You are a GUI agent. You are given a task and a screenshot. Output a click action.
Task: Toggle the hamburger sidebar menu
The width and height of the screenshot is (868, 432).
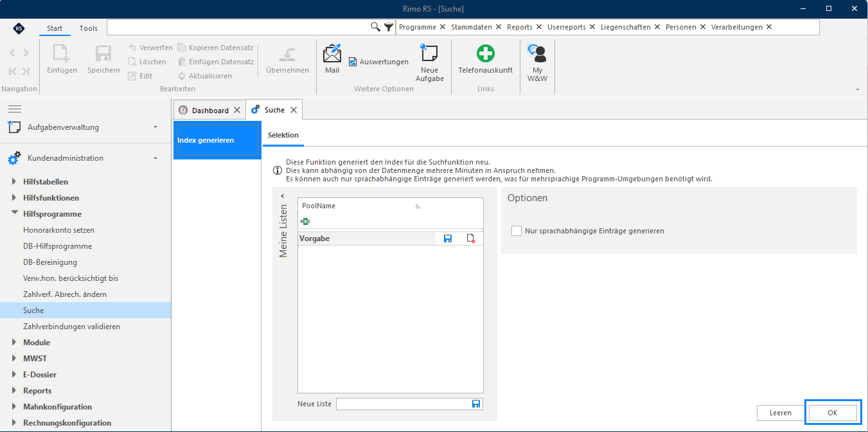pyautogui.click(x=15, y=109)
